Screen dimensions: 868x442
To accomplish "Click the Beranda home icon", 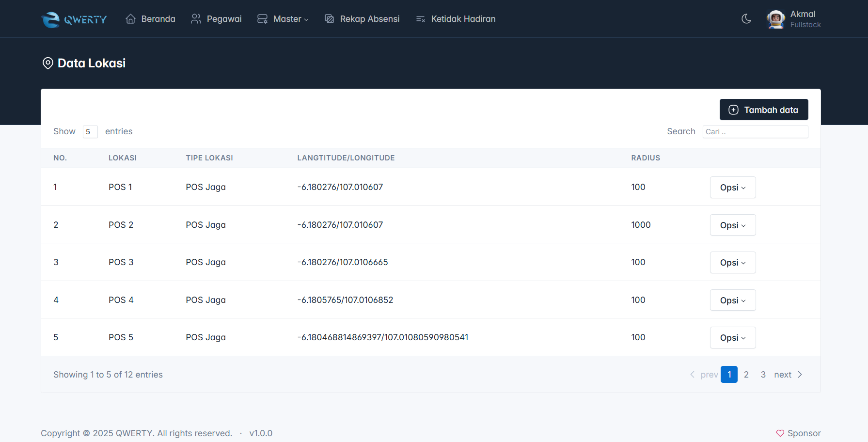I will pyautogui.click(x=130, y=19).
